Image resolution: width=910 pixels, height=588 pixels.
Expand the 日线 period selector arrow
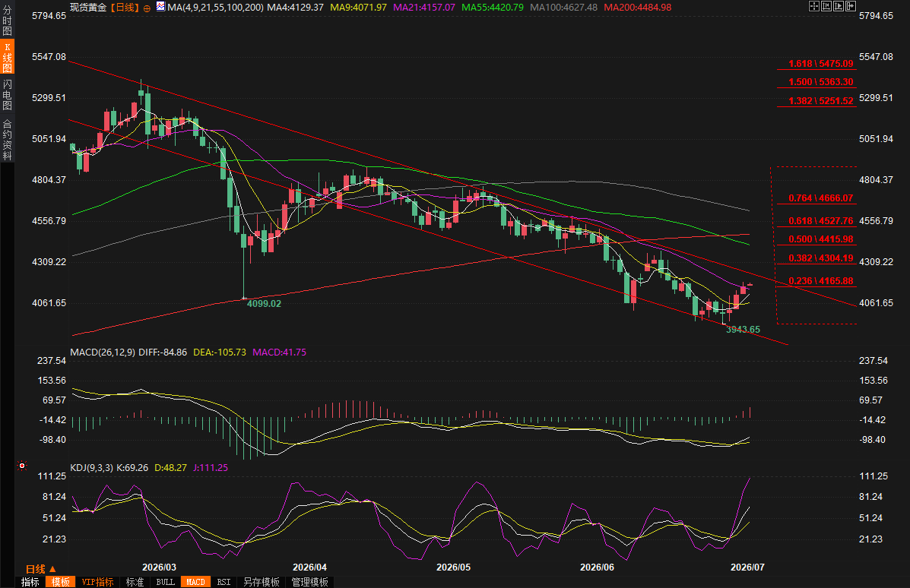(x=52, y=570)
